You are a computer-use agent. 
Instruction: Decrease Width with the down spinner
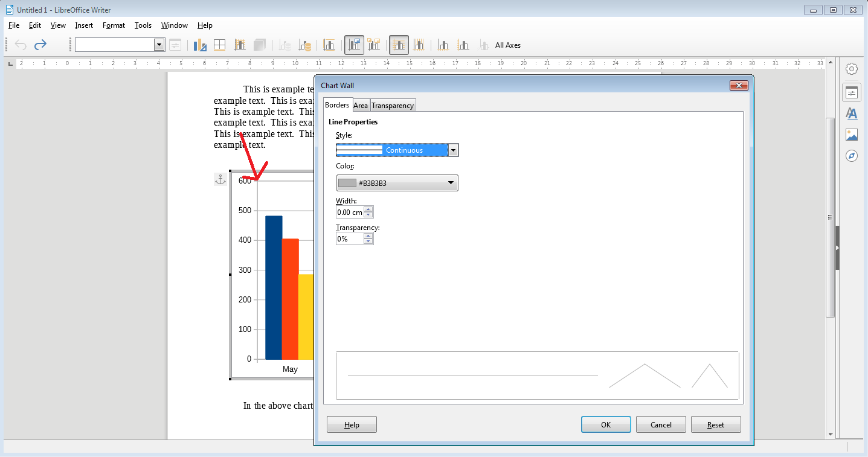(x=368, y=215)
